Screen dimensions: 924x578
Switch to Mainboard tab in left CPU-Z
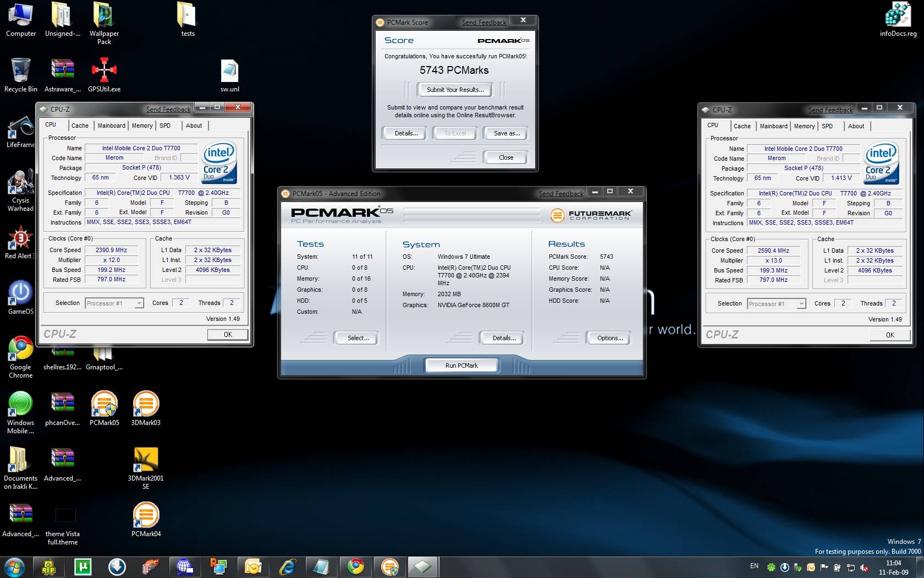112,126
